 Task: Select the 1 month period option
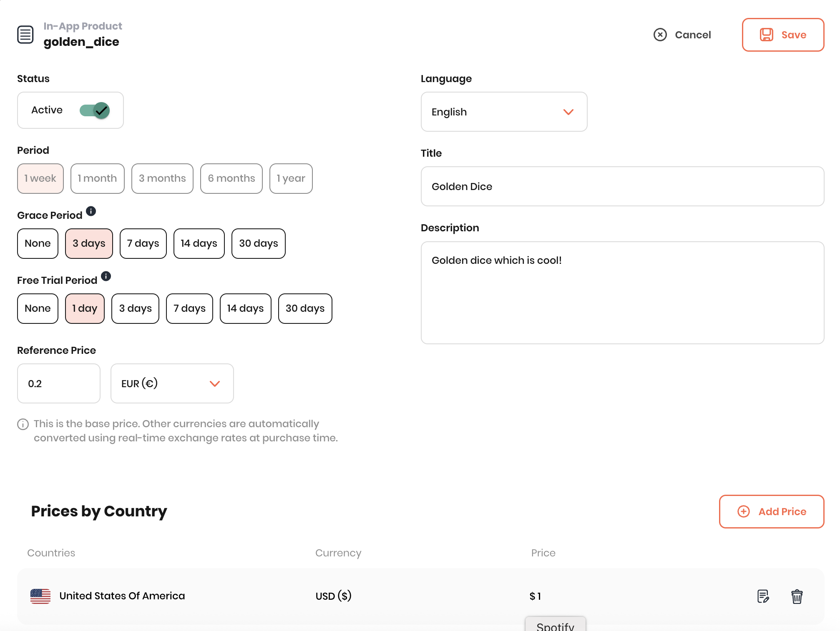point(97,178)
